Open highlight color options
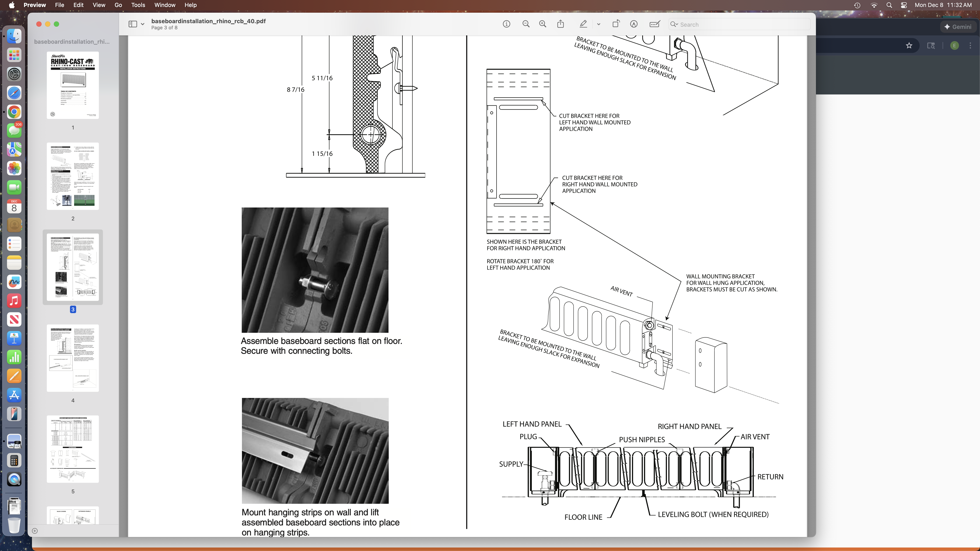Image resolution: width=980 pixels, height=551 pixels. click(x=598, y=24)
